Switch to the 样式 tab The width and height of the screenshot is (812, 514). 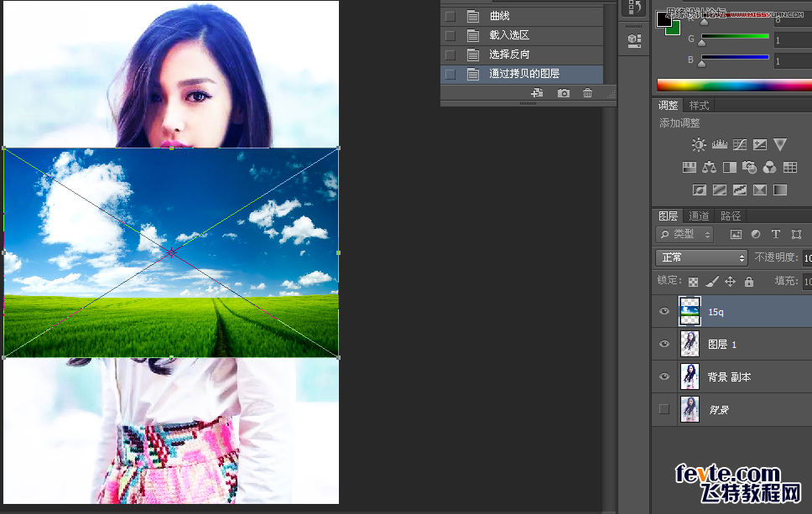pos(699,105)
